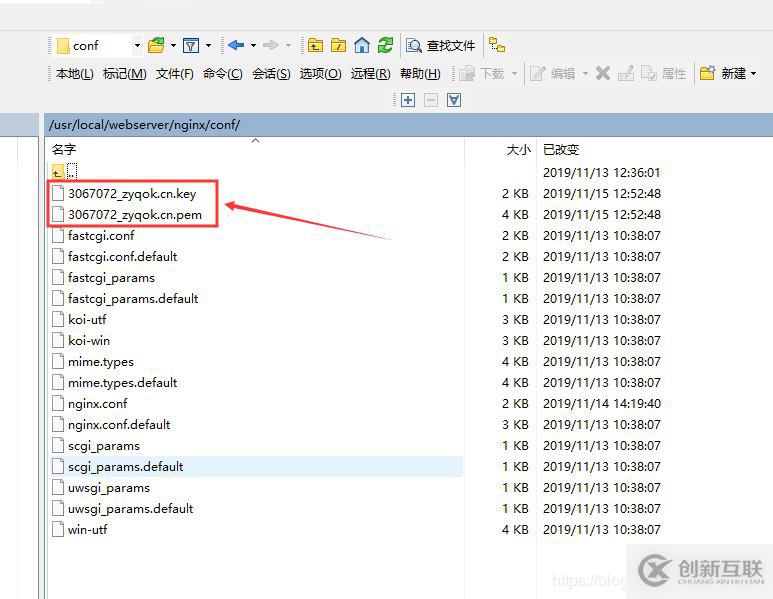This screenshot has width=773, height=599.
Task: Click the open directory/bookmark folder icon
Action: coord(156,45)
